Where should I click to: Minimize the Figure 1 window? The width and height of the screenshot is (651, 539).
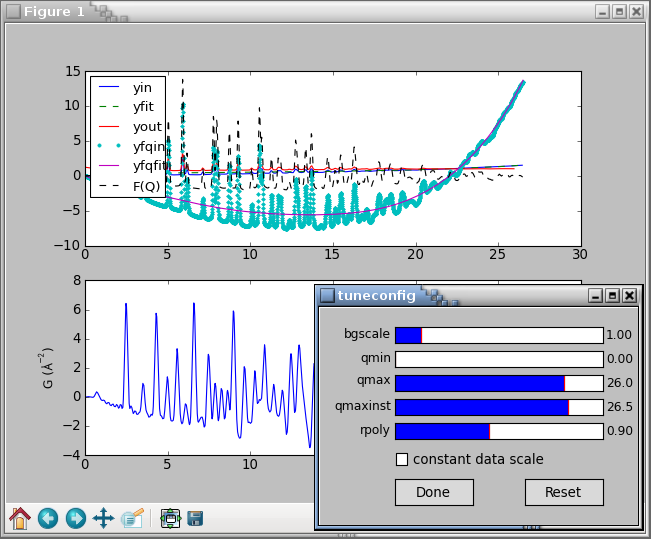pyautogui.click(x=602, y=11)
